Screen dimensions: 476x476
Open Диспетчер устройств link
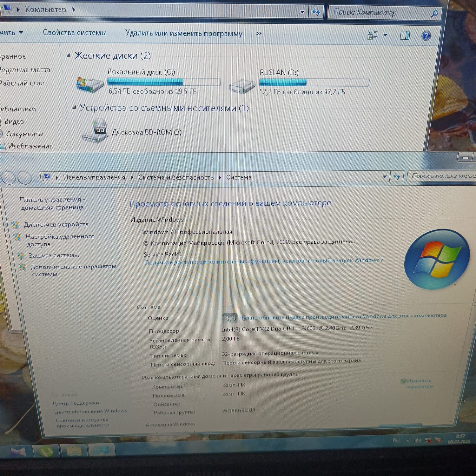tap(56, 224)
